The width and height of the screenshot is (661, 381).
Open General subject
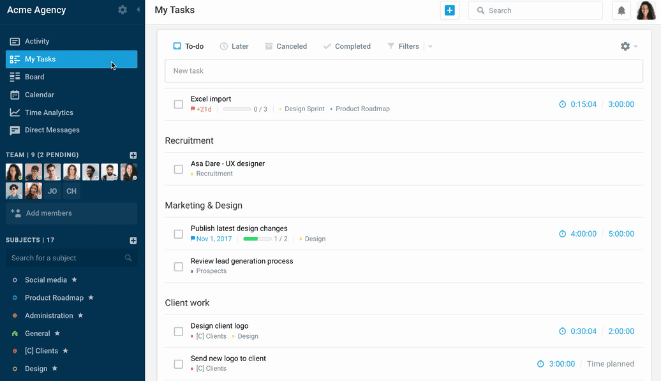[x=37, y=333]
